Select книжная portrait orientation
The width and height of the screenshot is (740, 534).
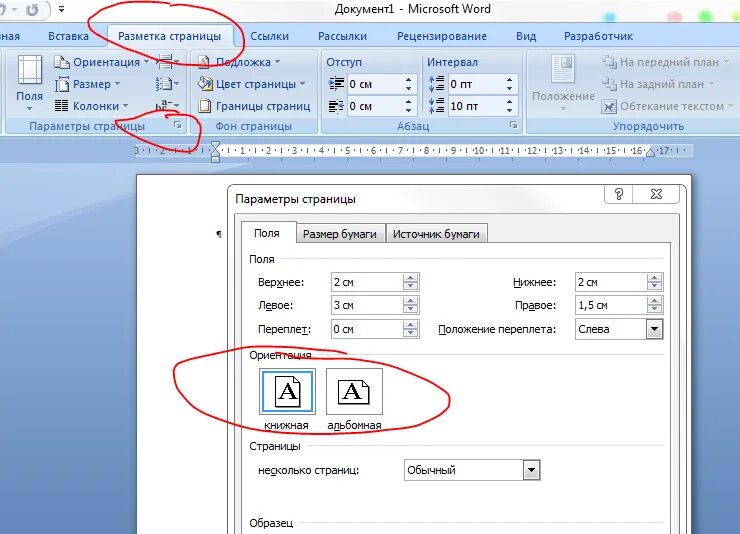pyautogui.click(x=287, y=391)
